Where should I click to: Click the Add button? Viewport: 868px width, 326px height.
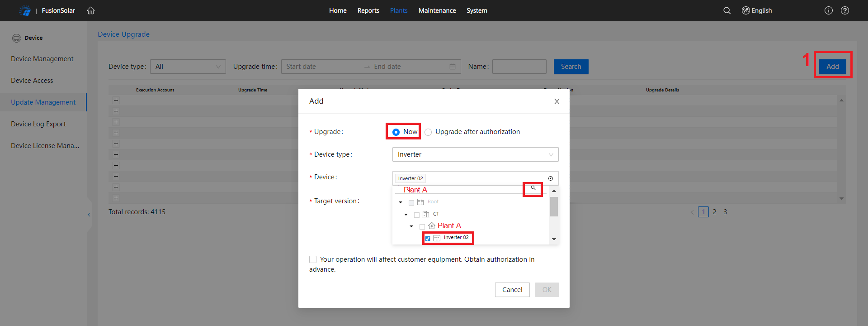(x=833, y=67)
